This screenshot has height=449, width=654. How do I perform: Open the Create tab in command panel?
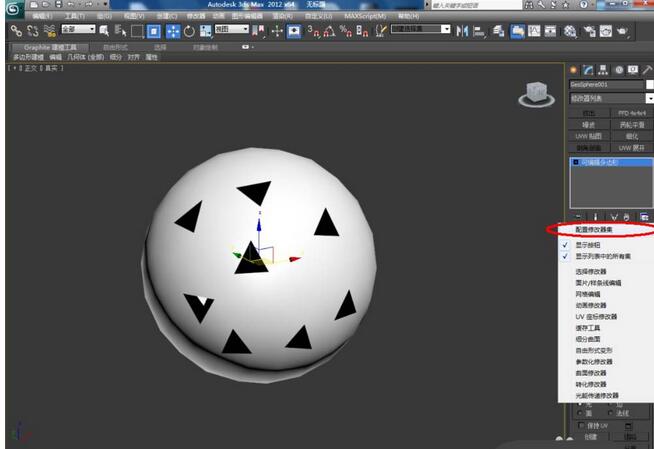click(x=574, y=69)
